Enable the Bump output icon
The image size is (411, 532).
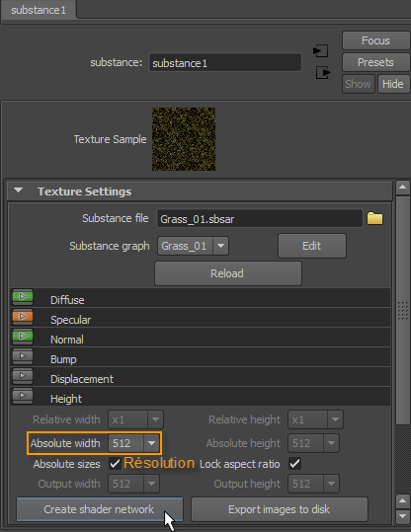tap(23, 356)
